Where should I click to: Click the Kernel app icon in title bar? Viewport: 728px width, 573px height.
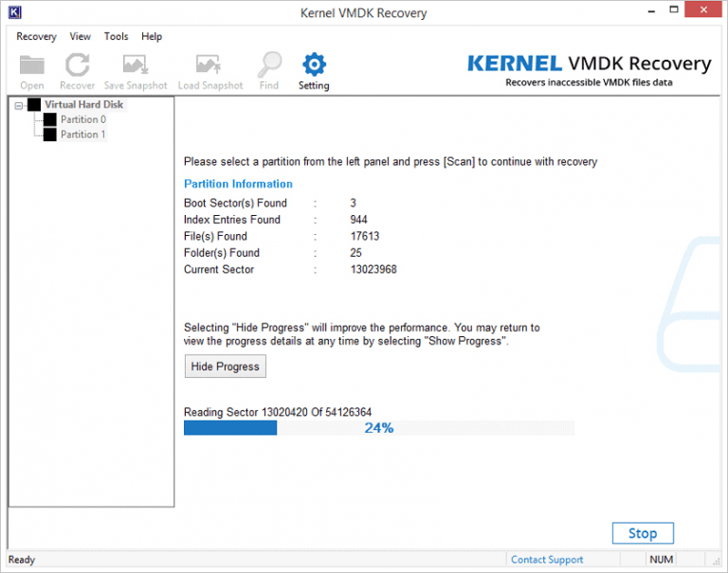[13, 12]
